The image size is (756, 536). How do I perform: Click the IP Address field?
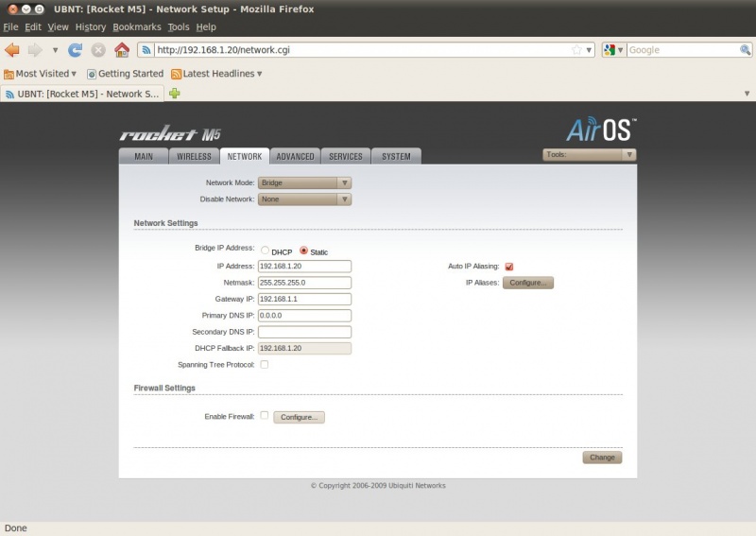tap(304, 267)
